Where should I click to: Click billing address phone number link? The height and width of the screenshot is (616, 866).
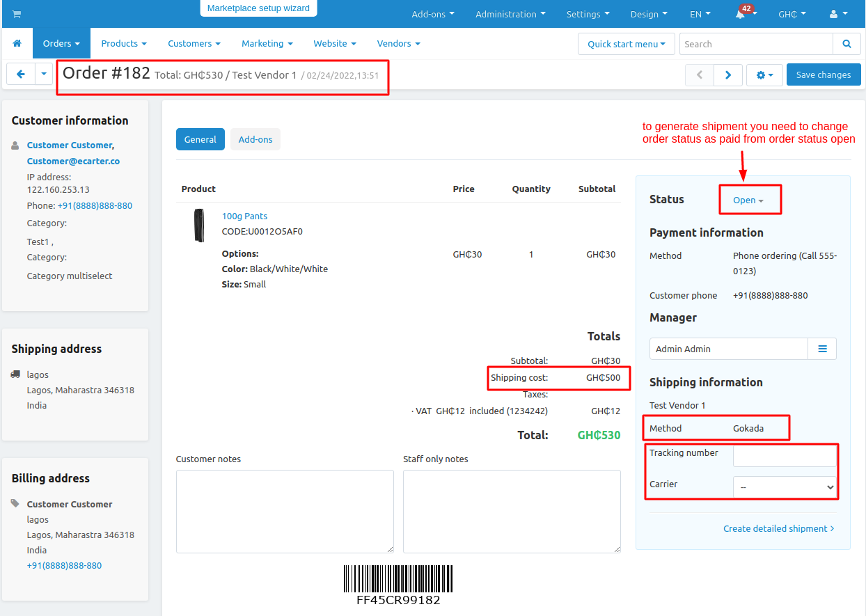[x=64, y=565]
